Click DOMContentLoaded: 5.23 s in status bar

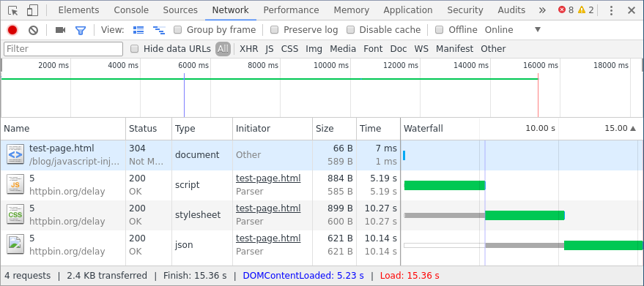coord(303,276)
